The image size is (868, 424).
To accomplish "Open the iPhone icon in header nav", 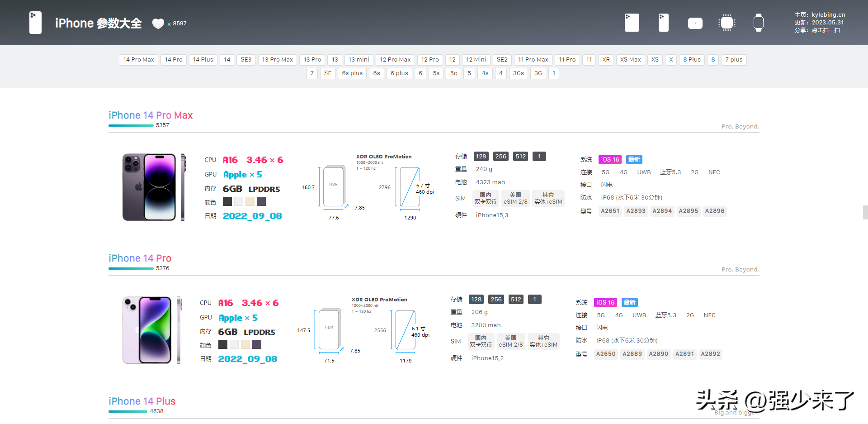I will 663,23.
